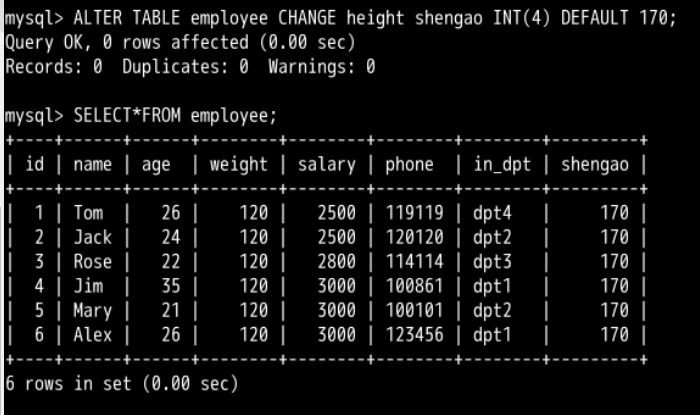Click Tom's in_dpt value dpt4
700x415 pixels.
[x=492, y=214]
